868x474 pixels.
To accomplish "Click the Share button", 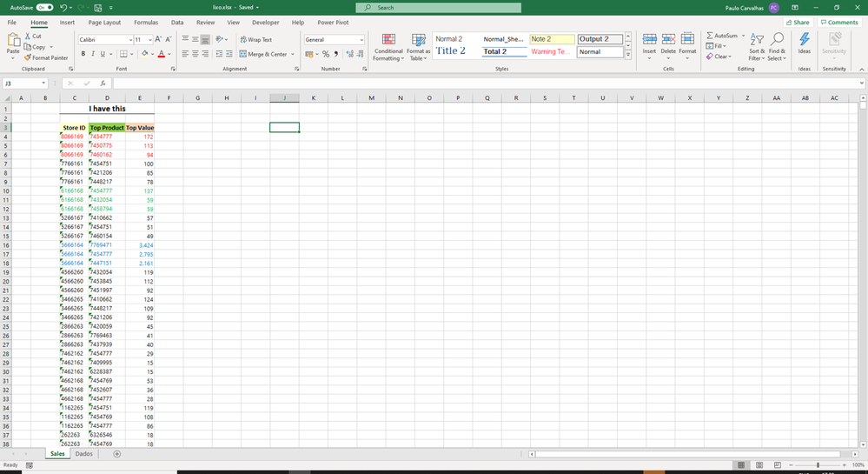I will tap(798, 23).
